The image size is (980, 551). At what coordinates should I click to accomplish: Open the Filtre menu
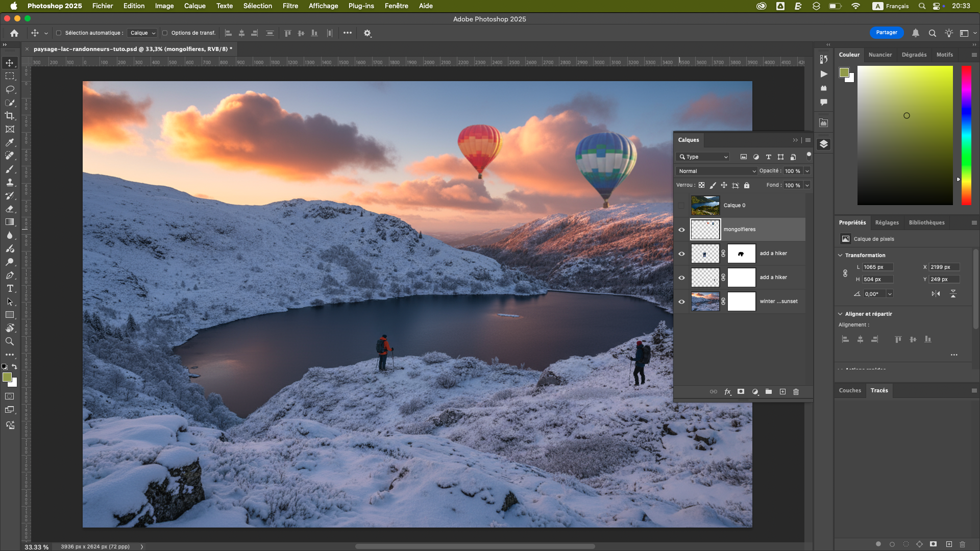pyautogui.click(x=290, y=6)
